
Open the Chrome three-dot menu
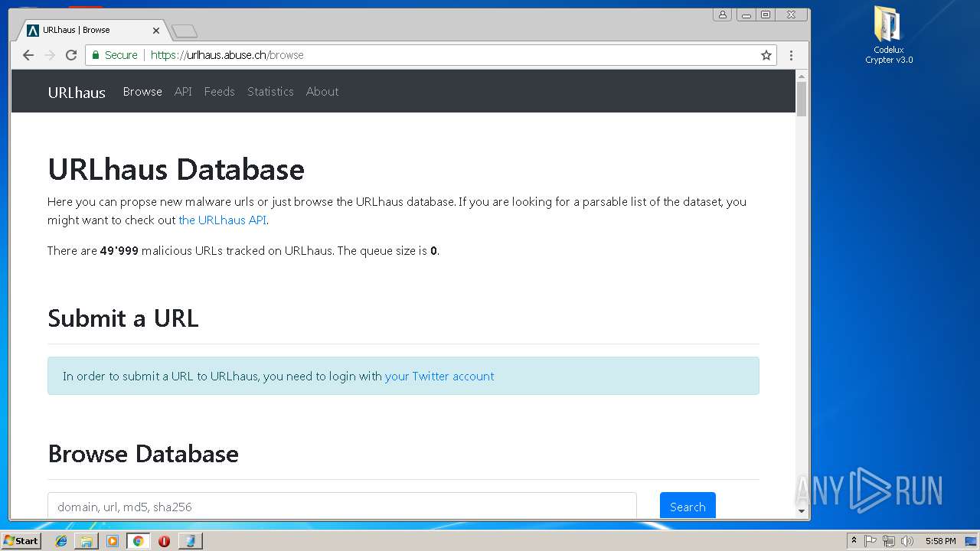(x=791, y=55)
